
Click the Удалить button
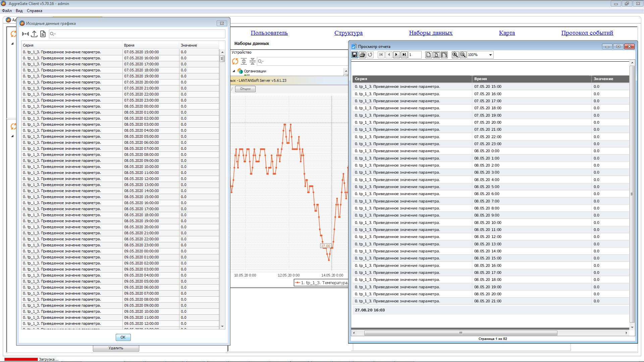coord(116,348)
